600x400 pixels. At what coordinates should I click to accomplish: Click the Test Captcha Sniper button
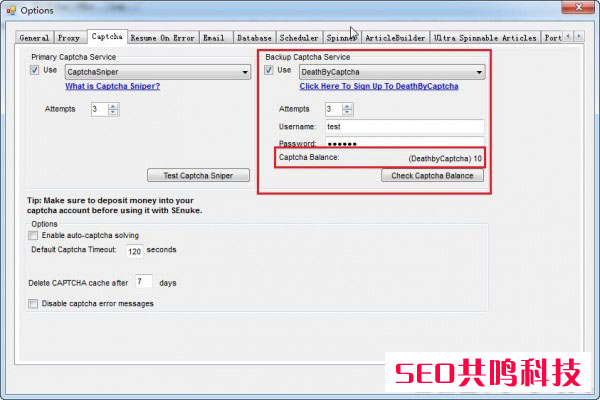point(198,175)
